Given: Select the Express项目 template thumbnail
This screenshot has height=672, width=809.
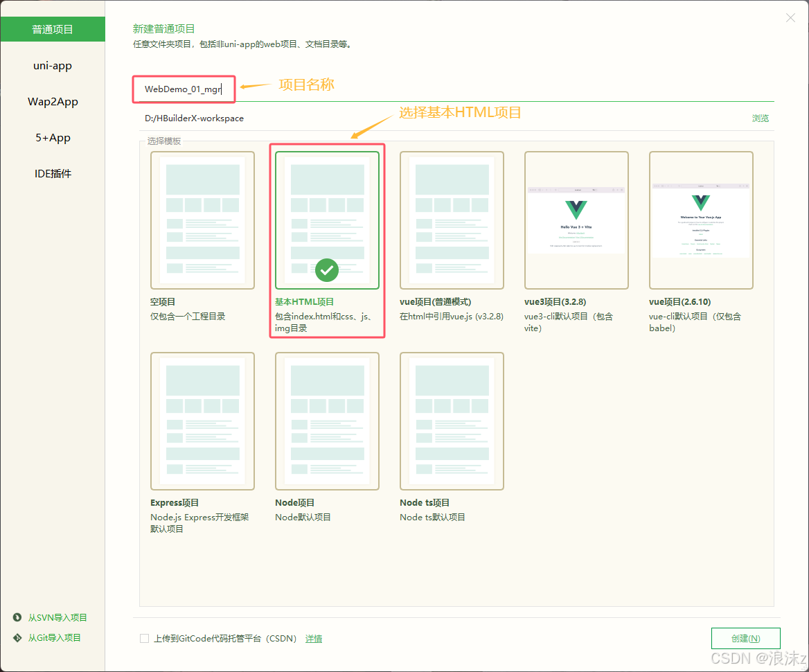Looking at the screenshot, I should click(202, 421).
